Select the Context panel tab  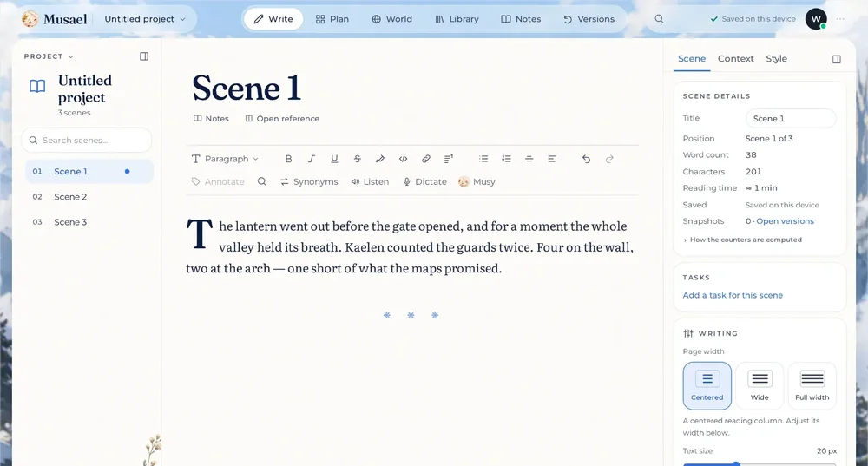(x=736, y=59)
